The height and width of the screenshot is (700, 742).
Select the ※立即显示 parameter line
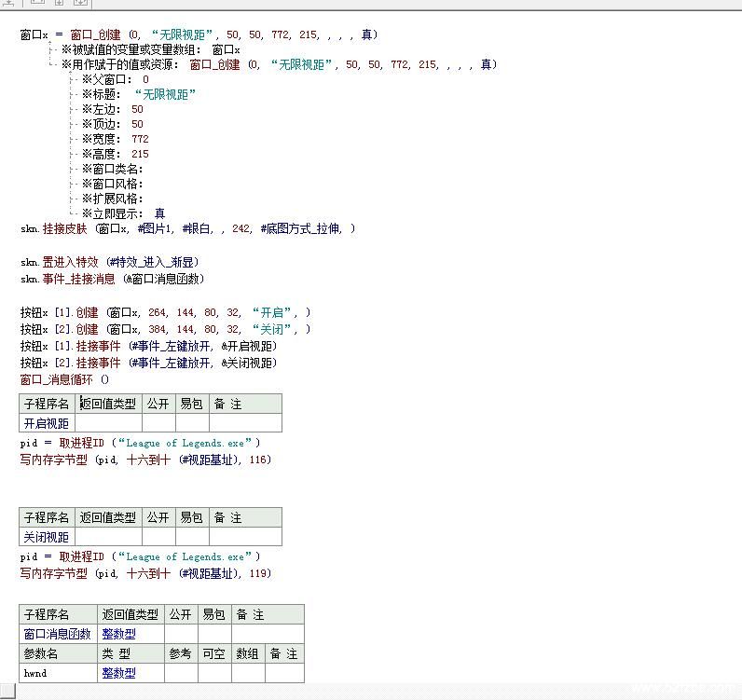[123, 213]
